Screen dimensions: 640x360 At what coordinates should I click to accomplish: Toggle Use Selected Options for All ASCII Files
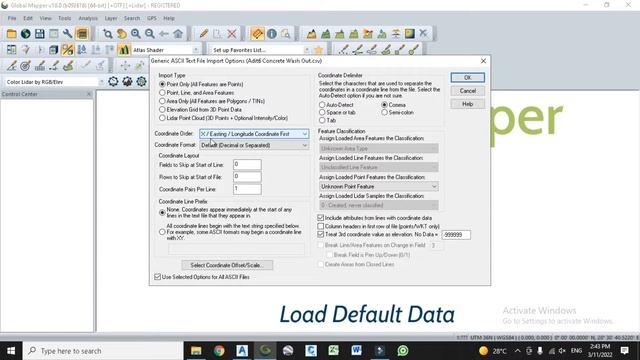(158, 277)
